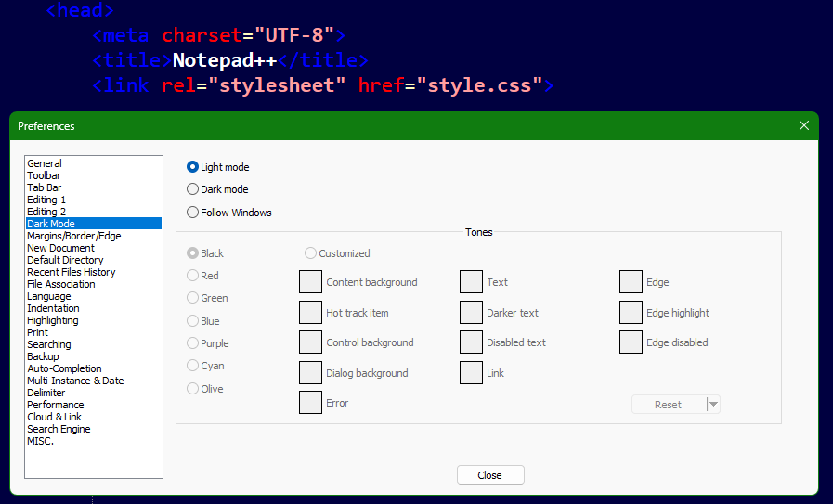
Task: Choose the Light mode option
Action: click(193, 167)
